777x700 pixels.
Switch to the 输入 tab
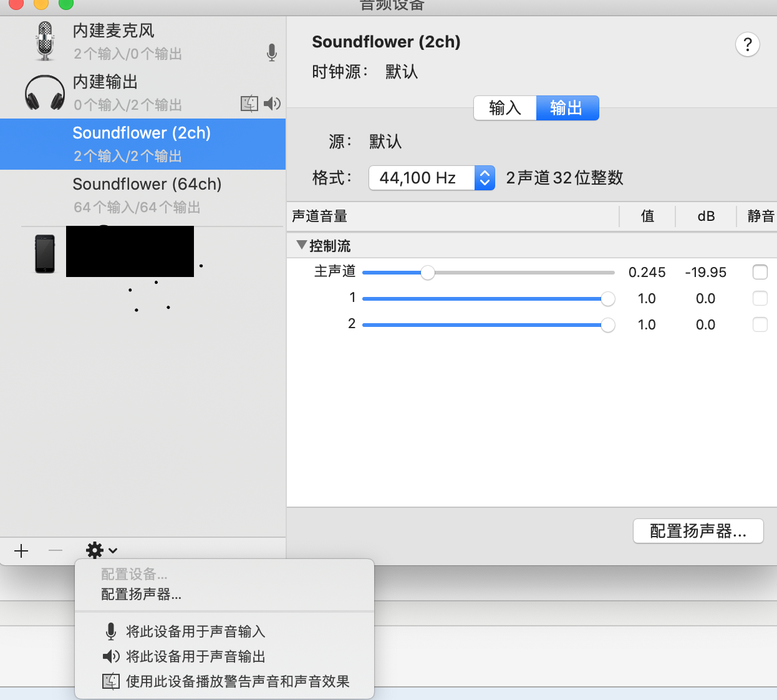coord(505,108)
